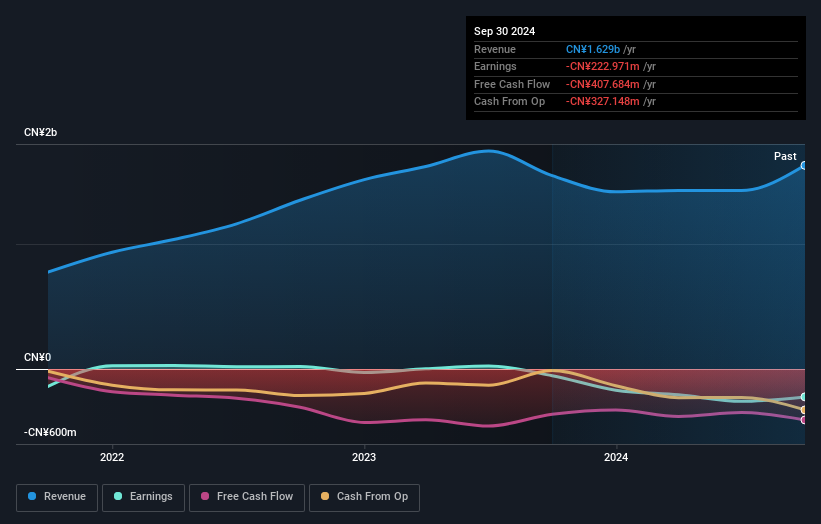Toggle the Cash From Op legend button

364,497
